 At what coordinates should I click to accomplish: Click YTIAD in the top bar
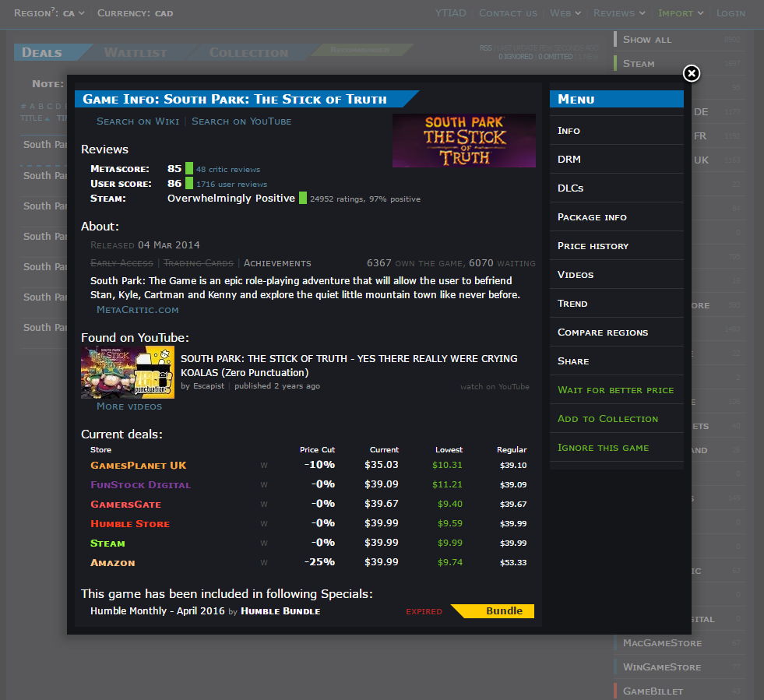(450, 13)
